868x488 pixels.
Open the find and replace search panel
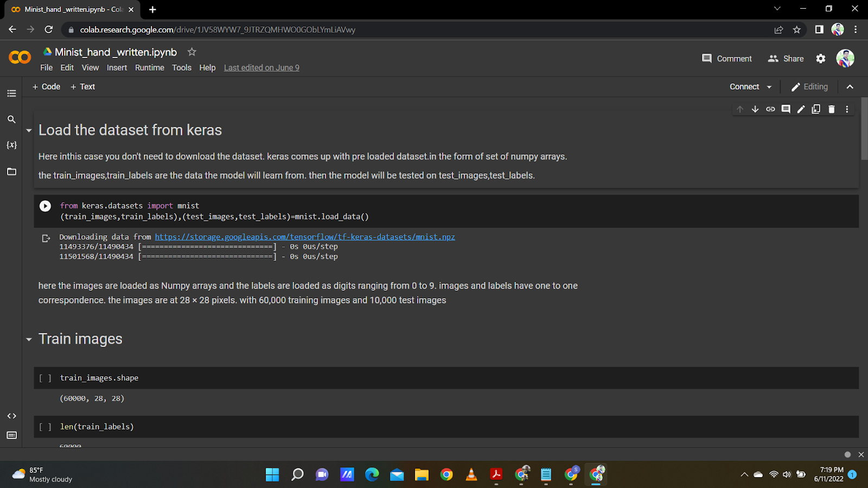(x=11, y=119)
